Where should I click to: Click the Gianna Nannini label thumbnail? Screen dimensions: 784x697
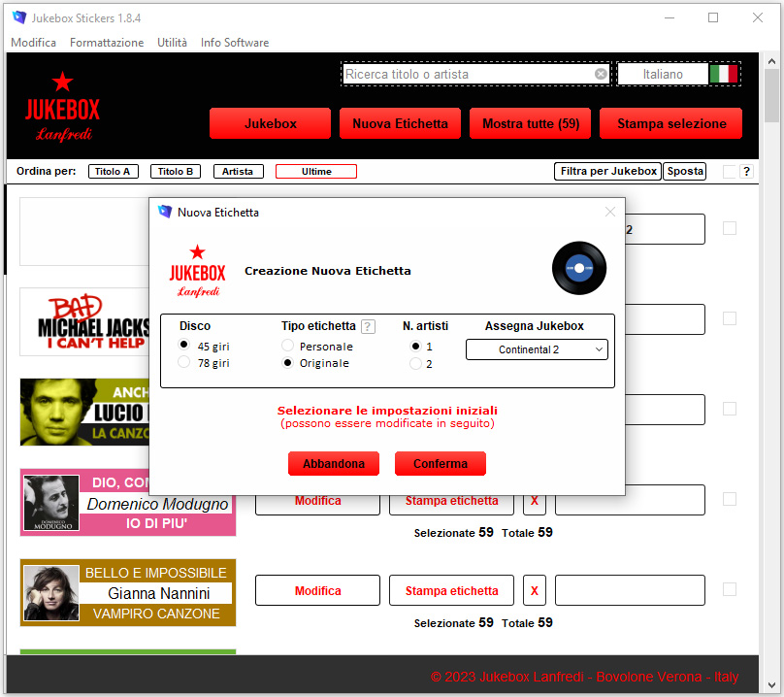[128, 592]
